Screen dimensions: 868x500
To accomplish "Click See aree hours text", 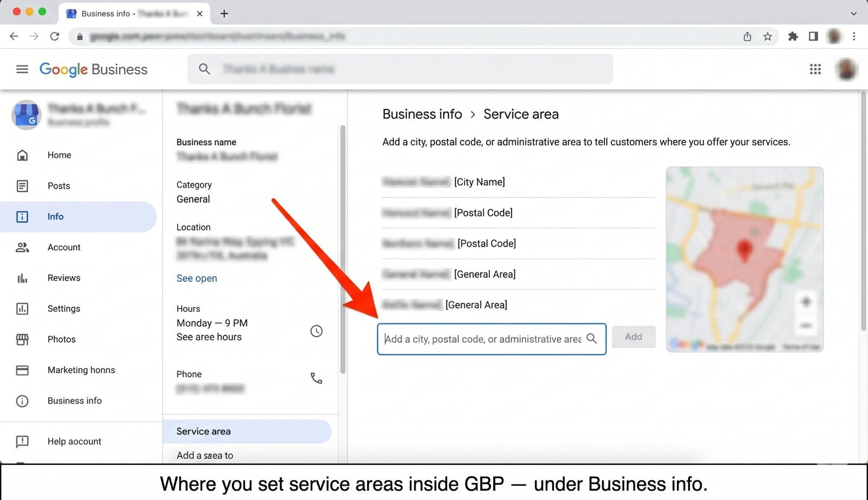I will (x=209, y=337).
